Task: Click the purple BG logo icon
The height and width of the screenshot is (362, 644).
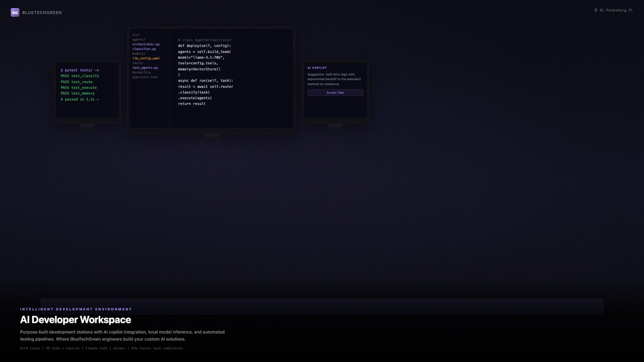Action: (x=15, y=12)
